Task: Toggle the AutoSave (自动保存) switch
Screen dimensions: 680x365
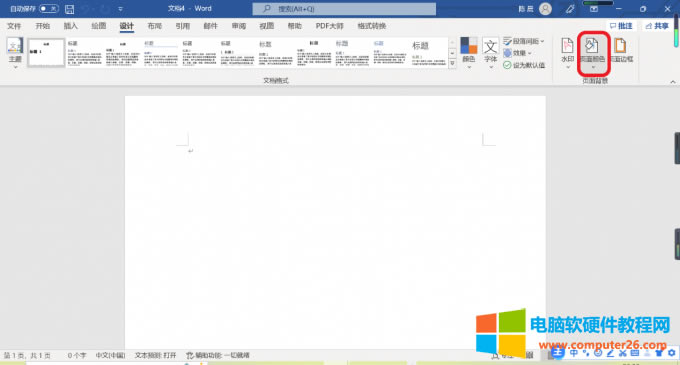Action: pos(49,9)
